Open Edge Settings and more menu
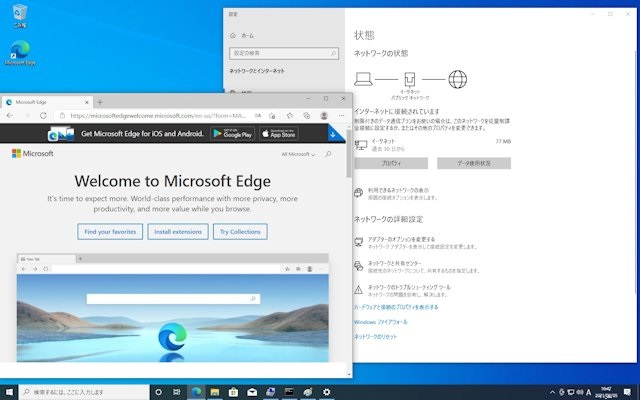 [341, 116]
